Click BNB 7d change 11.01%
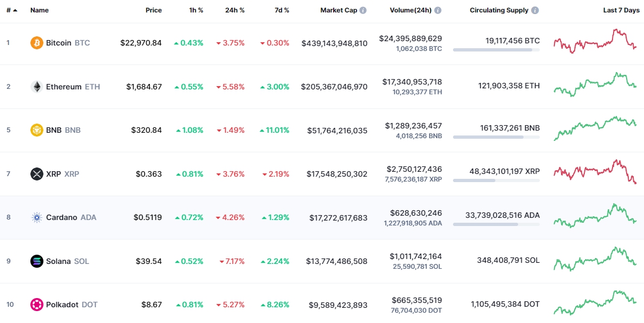644x323 pixels. 275,130
